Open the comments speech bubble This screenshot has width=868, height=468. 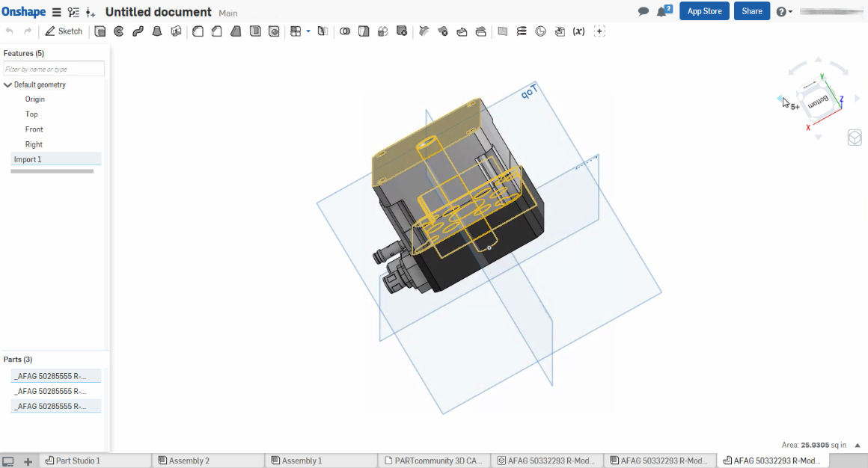coord(643,12)
